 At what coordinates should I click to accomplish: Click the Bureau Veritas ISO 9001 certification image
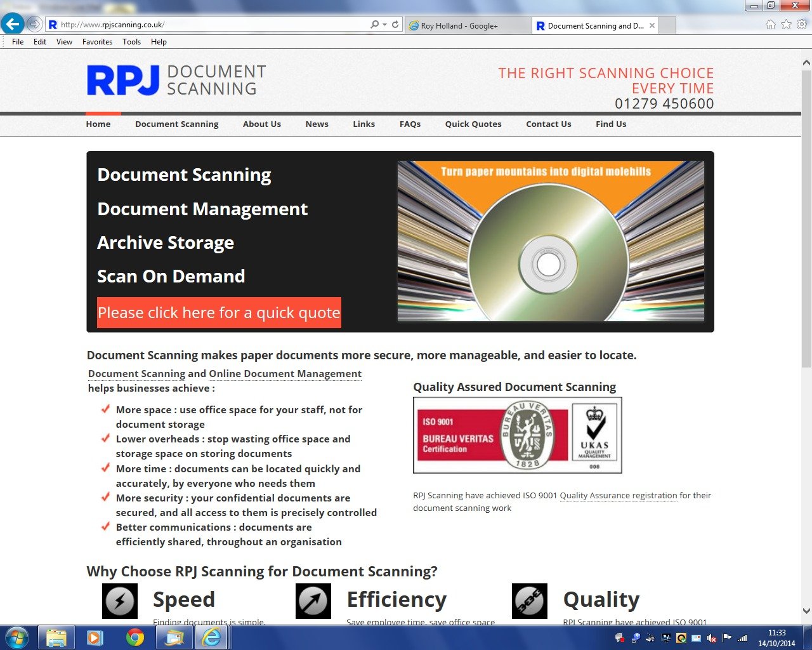517,435
